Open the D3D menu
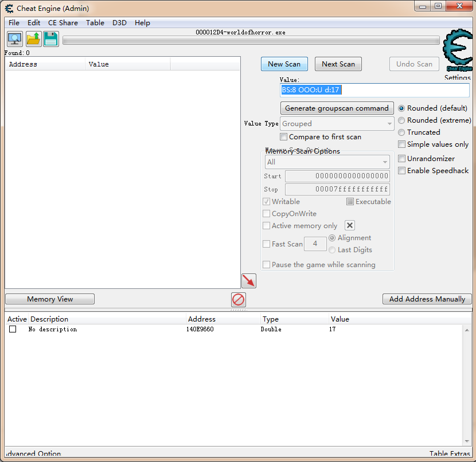The image size is (476, 462). tap(119, 23)
